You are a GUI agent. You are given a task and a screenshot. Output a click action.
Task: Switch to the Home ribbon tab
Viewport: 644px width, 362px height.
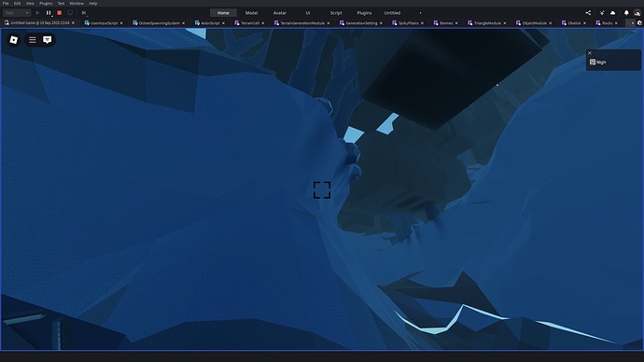click(223, 13)
